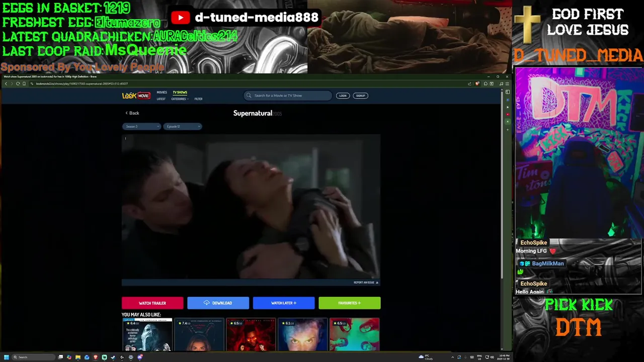The image size is (644, 362).
Task: Open the recommended poster rated 6.1
Action: pos(302,334)
